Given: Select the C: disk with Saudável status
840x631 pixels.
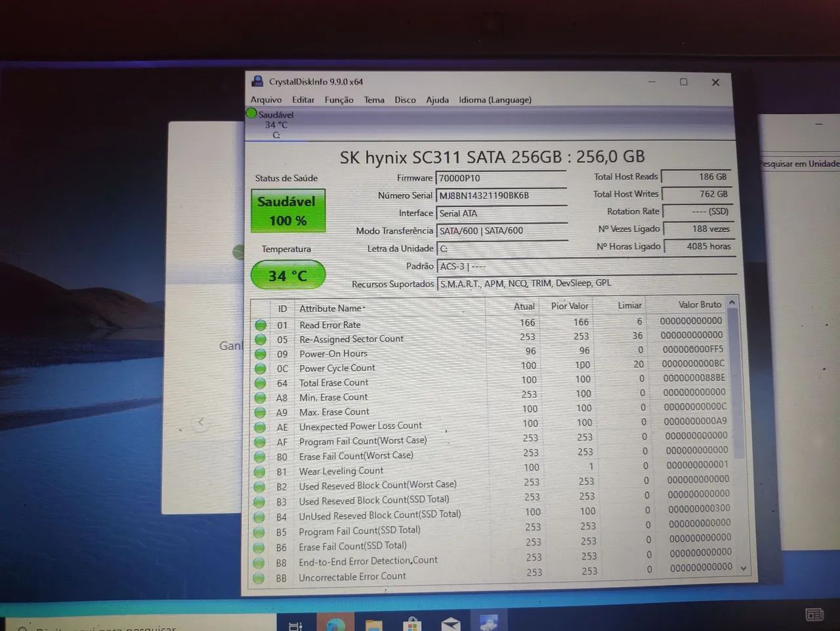Looking at the screenshot, I should 276,125.
